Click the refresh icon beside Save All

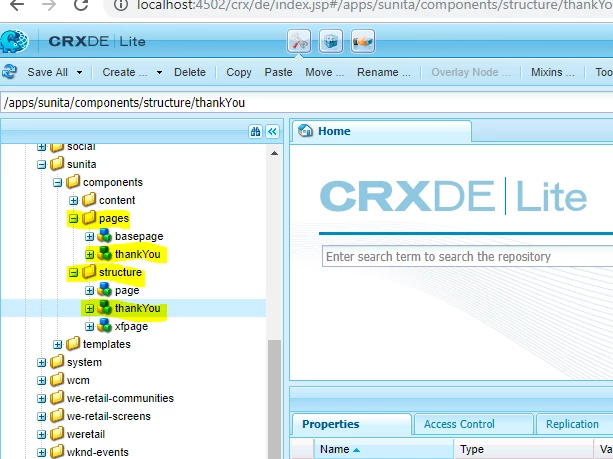pos(9,72)
